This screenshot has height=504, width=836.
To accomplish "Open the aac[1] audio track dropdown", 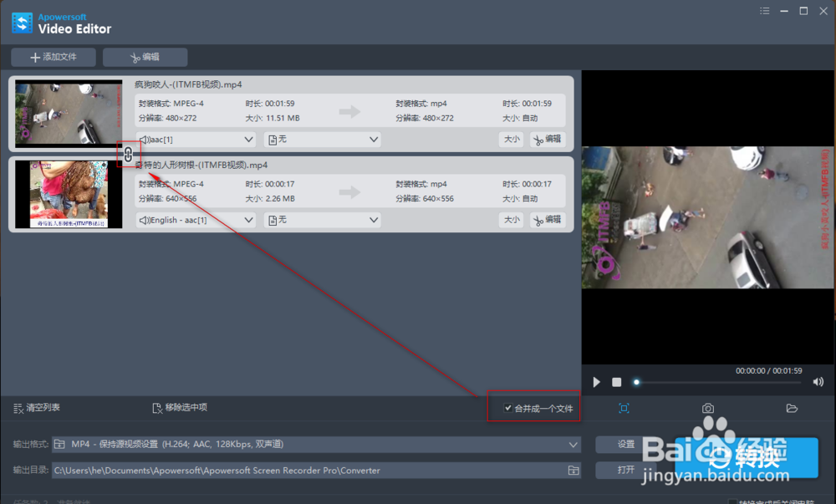I will pos(196,140).
